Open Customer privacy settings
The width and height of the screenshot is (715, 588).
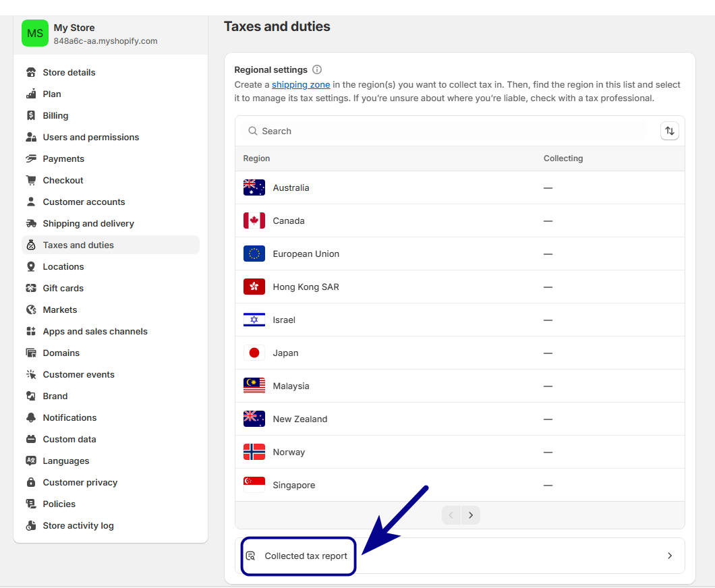click(111, 482)
